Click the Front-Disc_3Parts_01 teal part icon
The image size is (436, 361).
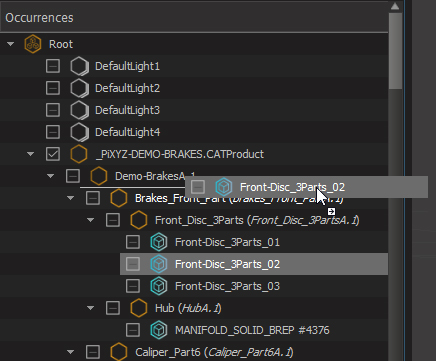tap(159, 242)
